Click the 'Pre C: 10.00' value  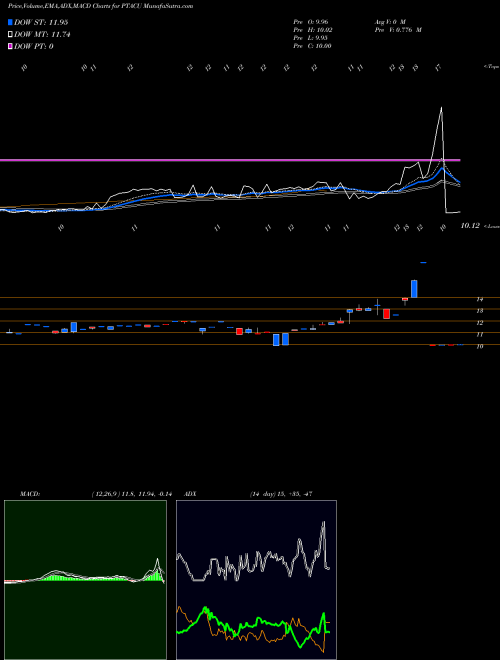pos(313,46)
